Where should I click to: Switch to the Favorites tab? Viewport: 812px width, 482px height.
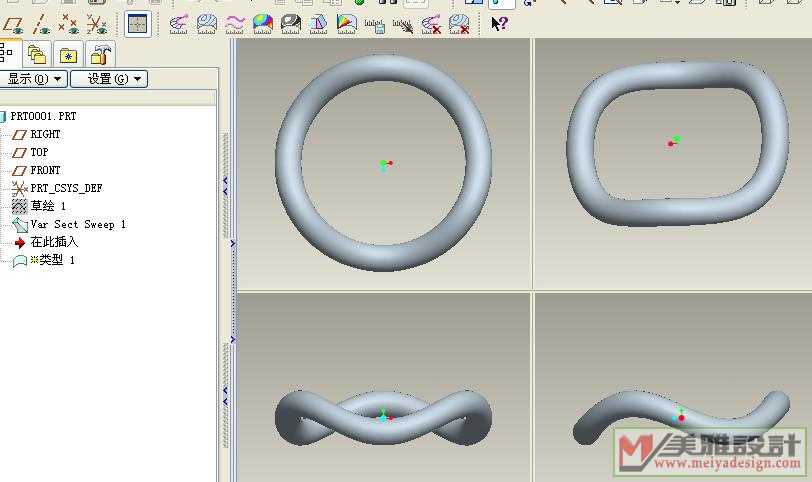pos(68,54)
